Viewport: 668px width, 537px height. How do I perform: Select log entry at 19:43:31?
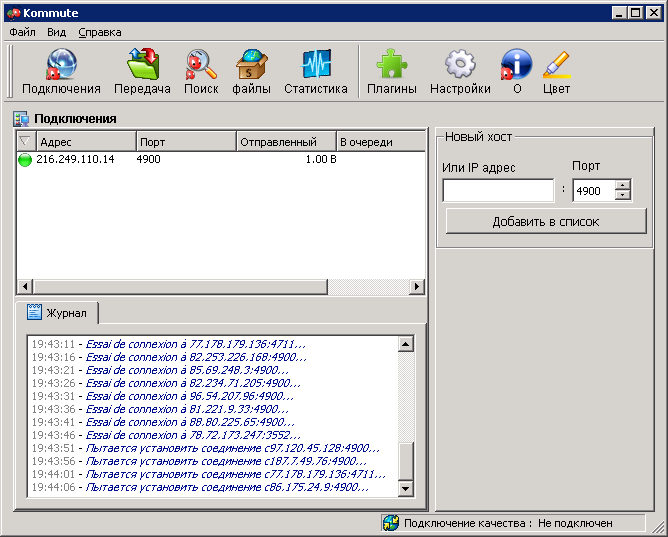(163, 396)
